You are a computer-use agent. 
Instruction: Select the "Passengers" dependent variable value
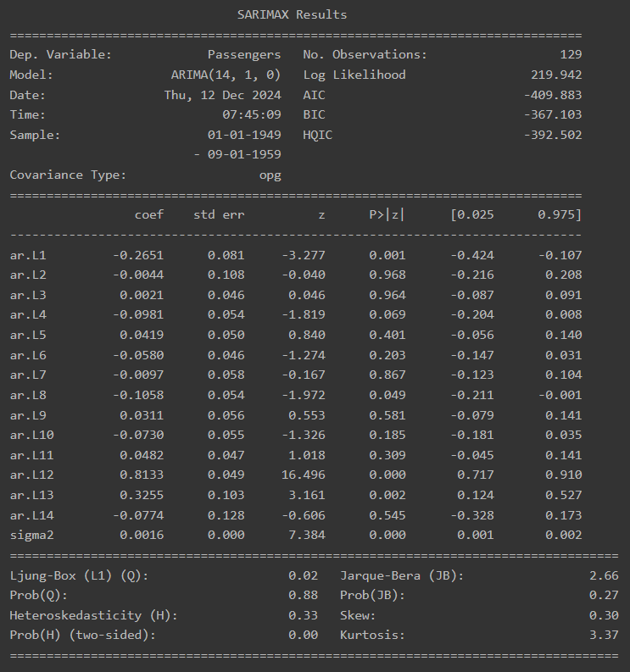click(244, 55)
